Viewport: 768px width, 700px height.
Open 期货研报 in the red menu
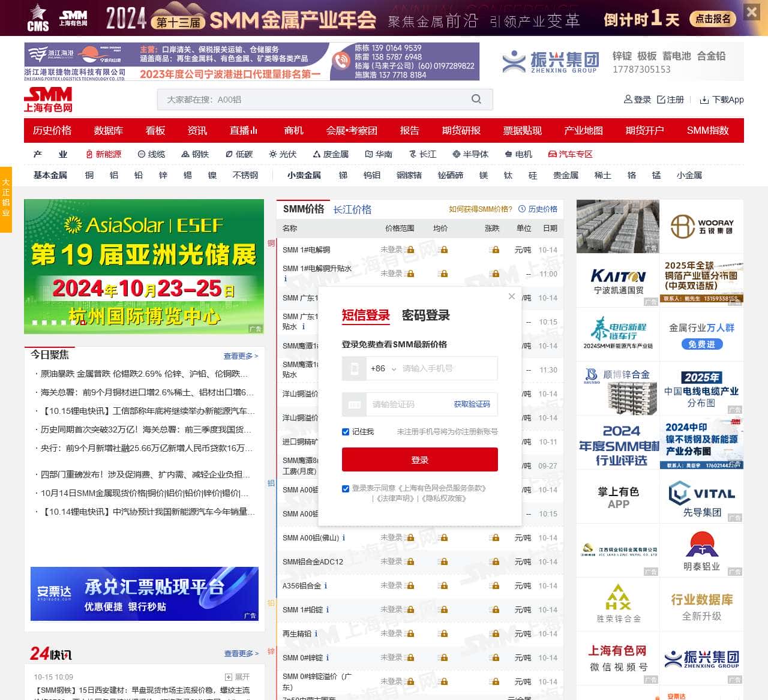[x=461, y=131]
